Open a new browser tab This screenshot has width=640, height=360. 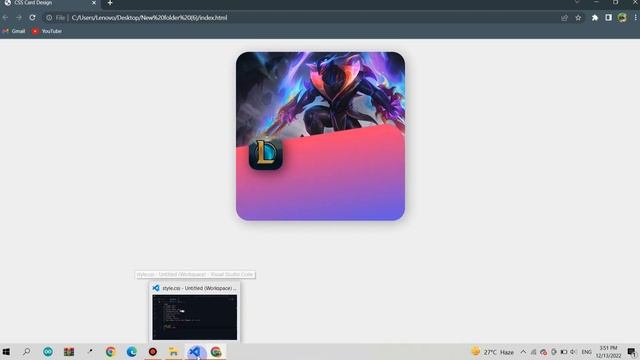[x=110, y=3]
